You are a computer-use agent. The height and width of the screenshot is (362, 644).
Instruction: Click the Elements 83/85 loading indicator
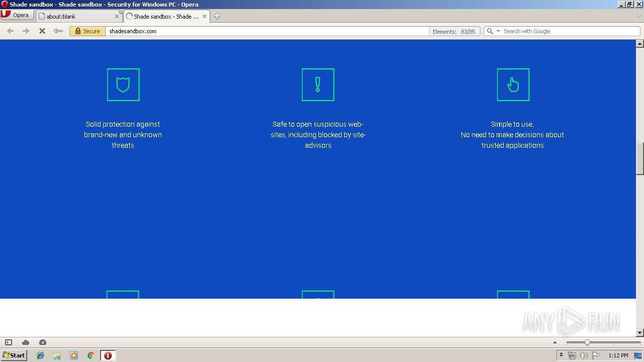click(454, 31)
